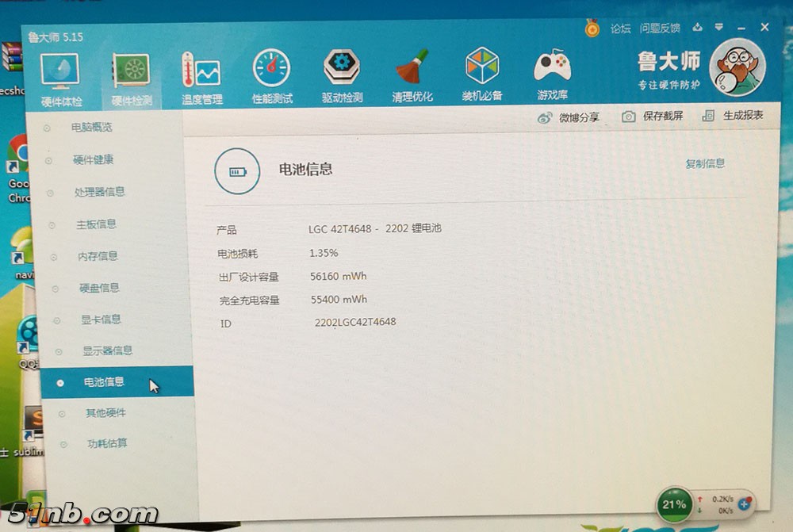Open the 论坛 forum link
Viewport: 793px width, 532px height.
tap(620, 29)
